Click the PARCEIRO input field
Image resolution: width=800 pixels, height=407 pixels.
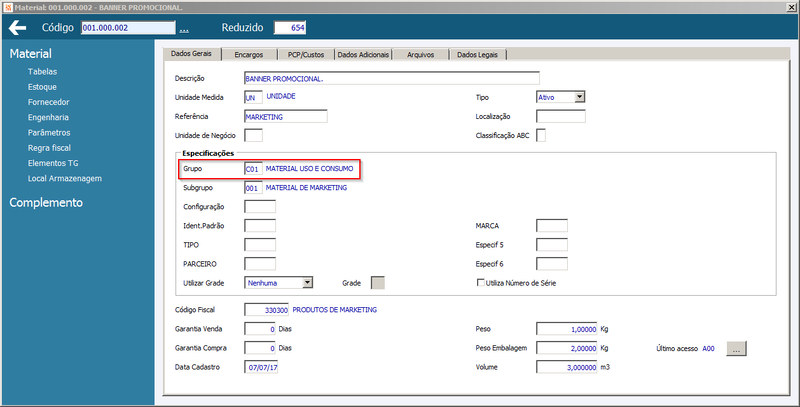[260, 264]
